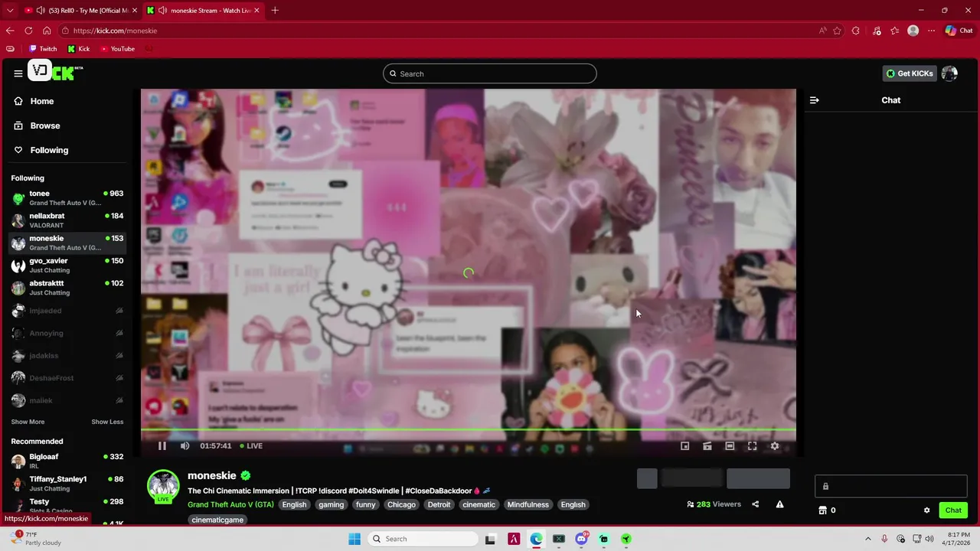Open browser extensions icon
980x551 pixels.
[856, 31]
